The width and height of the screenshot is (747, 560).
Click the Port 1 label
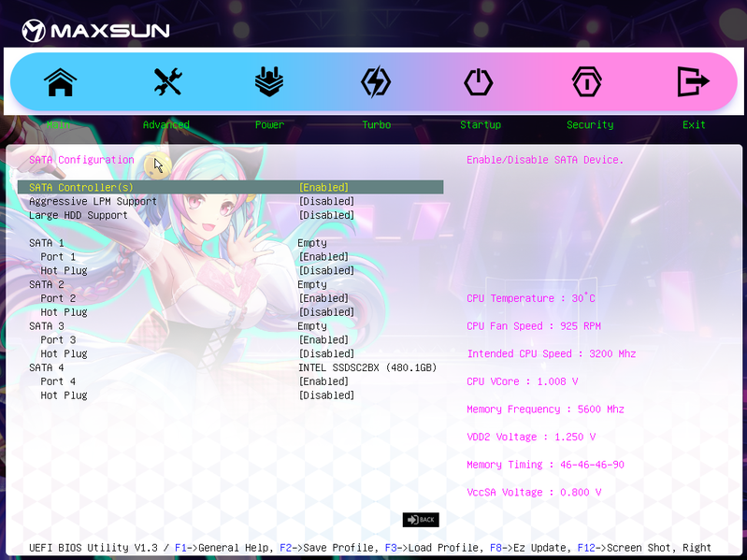[58, 257]
